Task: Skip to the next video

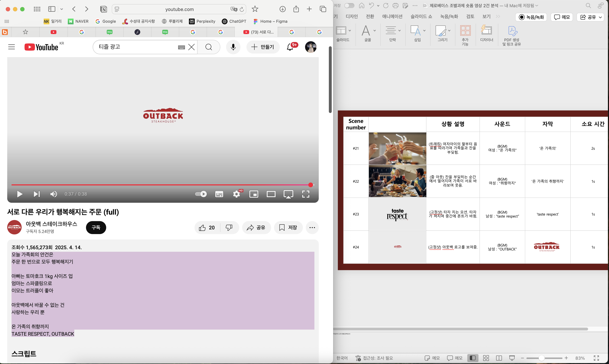Action: (37, 194)
